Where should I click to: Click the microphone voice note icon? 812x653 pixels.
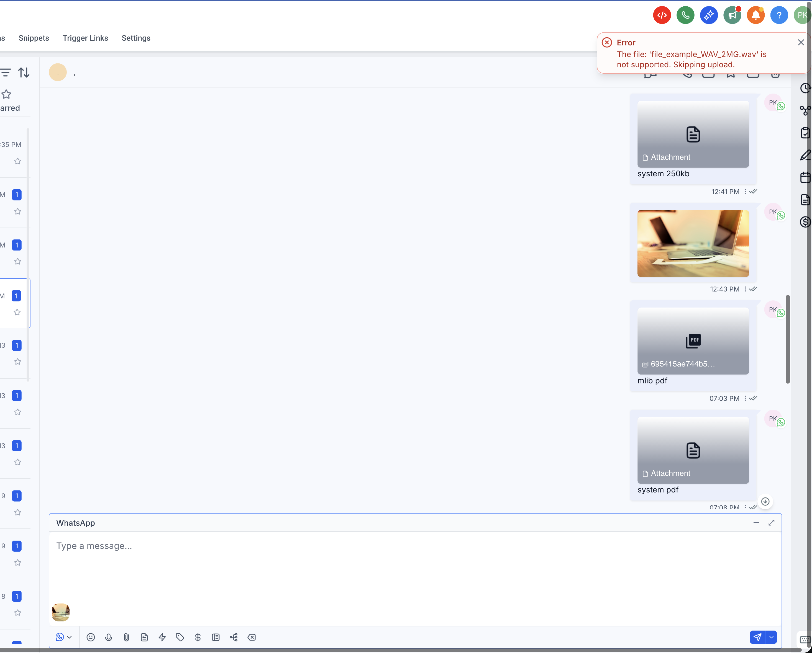click(x=109, y=637)
